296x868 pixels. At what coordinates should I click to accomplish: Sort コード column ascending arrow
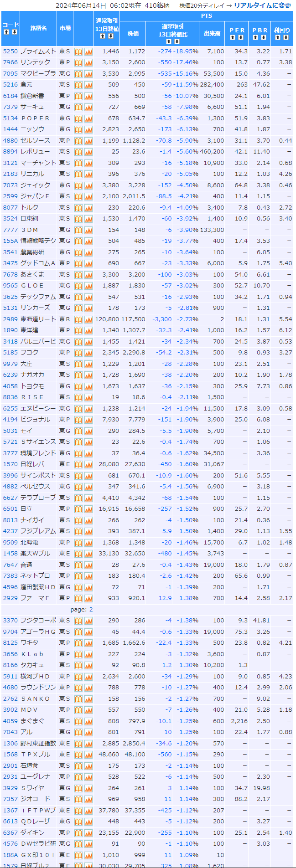coord(6,32)
